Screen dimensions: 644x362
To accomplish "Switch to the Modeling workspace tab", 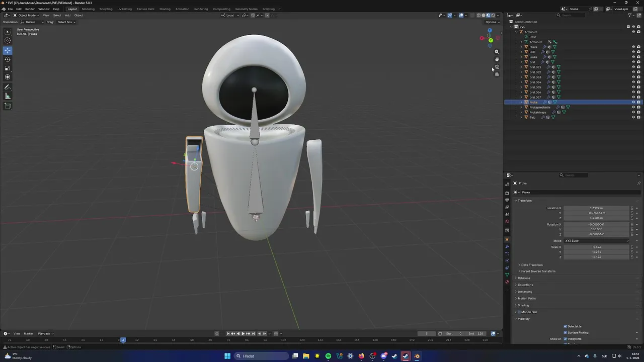I will pos(88,9).
